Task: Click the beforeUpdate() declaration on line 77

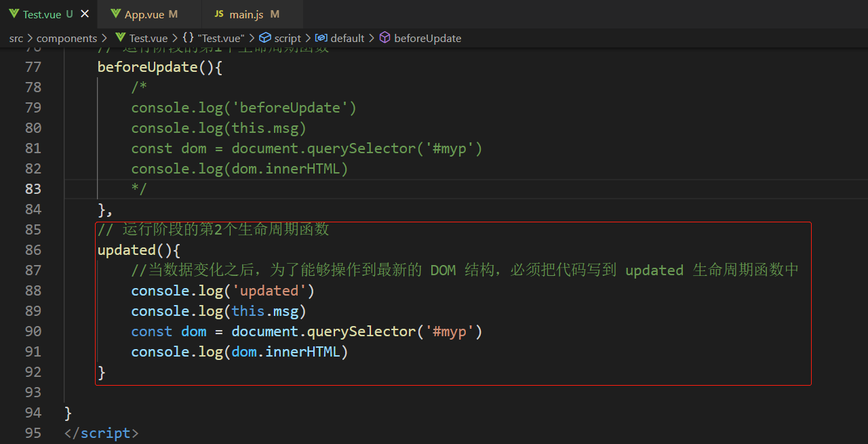Action: [147, 66]
